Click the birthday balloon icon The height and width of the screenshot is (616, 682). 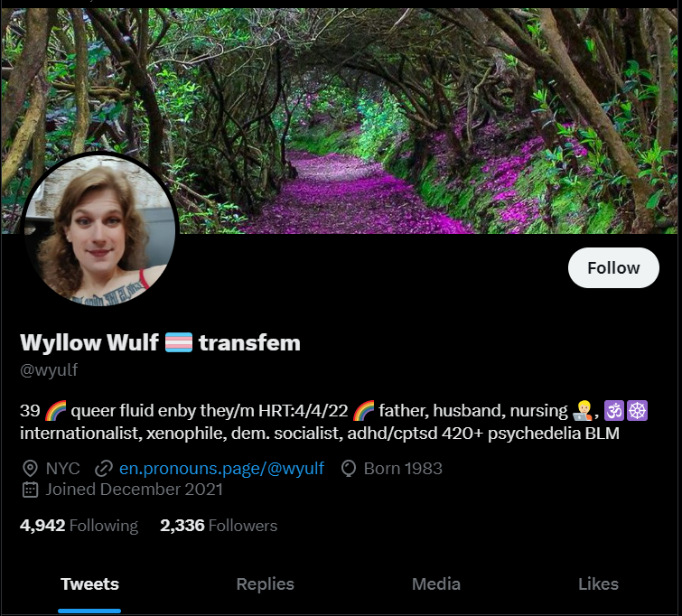(x=349, y=469)
